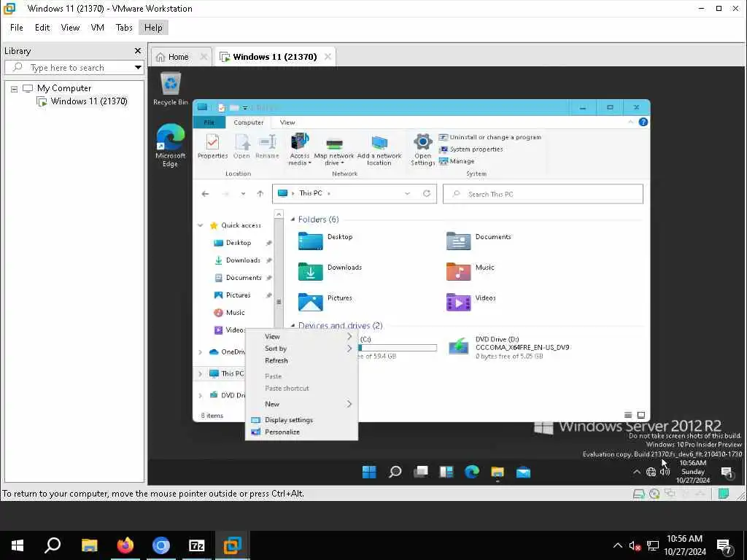This screenshot has height=560, width=747.
Task: Refresh the This PC address bar
Action: click(x=426, y=193)
